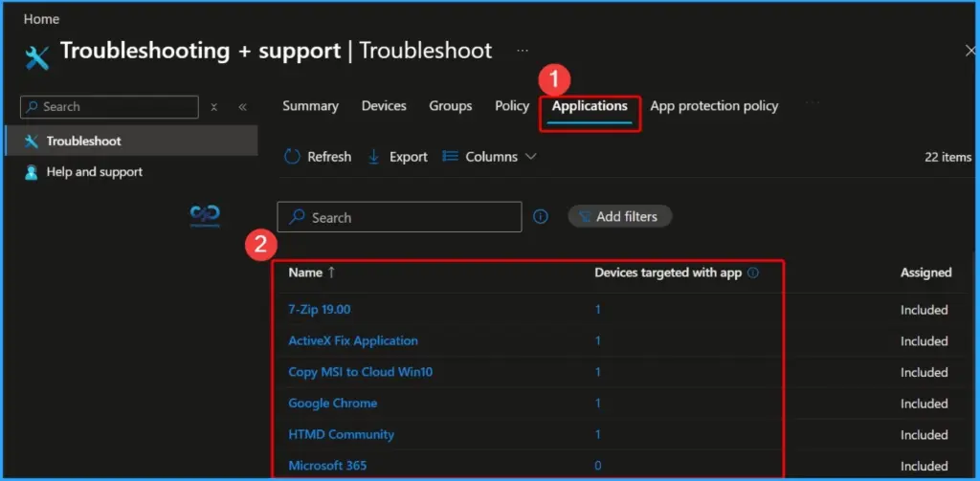The image size is (980, 481).
Task: Click the sidebar Troubleshoot wrench icon
Action: point(32,142)
